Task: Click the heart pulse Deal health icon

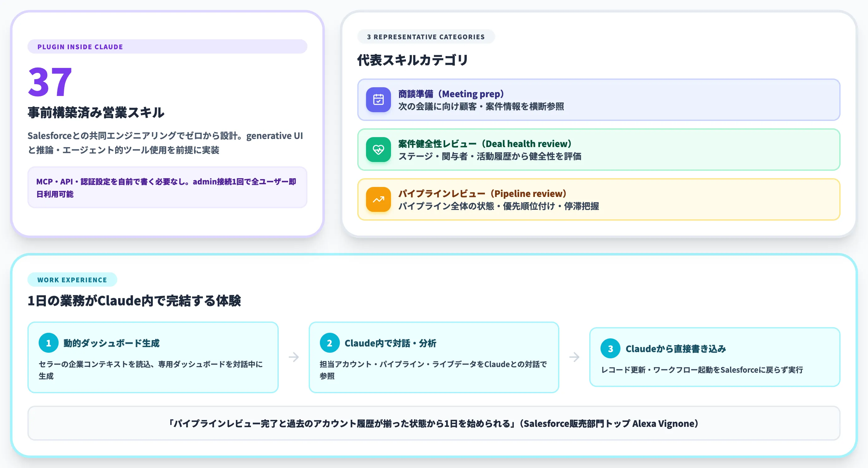Action: [379, 150]
